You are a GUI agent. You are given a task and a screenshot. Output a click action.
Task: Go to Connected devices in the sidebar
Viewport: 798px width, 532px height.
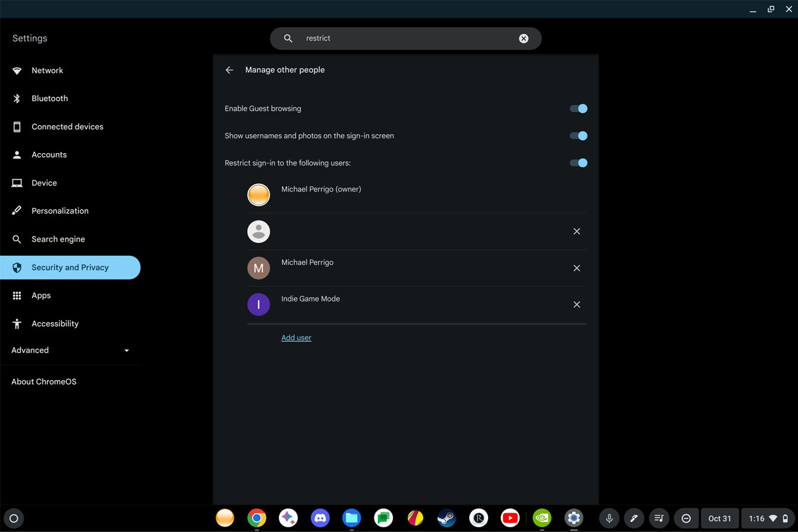click(70, 126)
